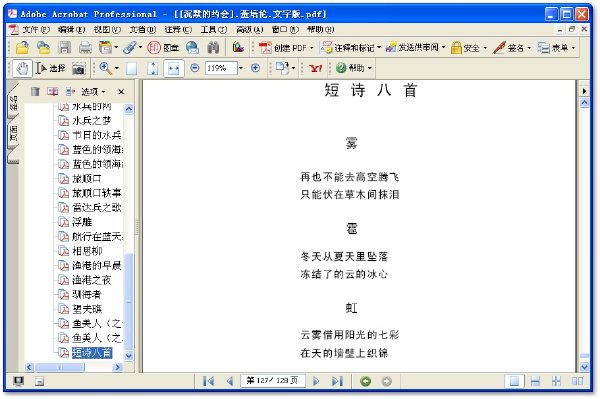Open the 视图 menu
The width and height of the screenshot is (600, 399).
coord(107,29)
